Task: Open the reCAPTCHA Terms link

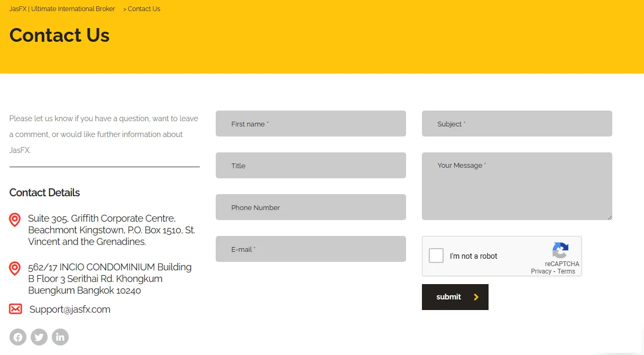Action: pyautogui.click(x=566, y=271)
